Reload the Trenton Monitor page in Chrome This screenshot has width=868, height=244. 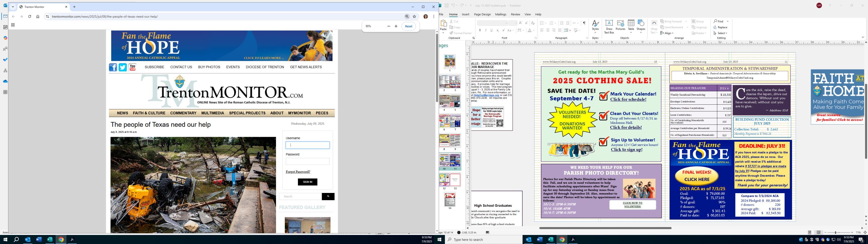point(30,17)
